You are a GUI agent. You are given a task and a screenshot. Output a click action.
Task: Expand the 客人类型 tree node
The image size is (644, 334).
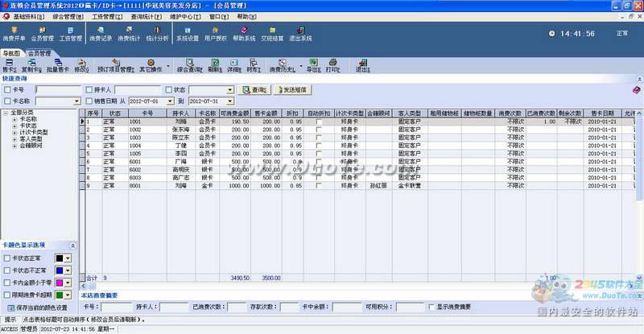click(x=14, y=139)
